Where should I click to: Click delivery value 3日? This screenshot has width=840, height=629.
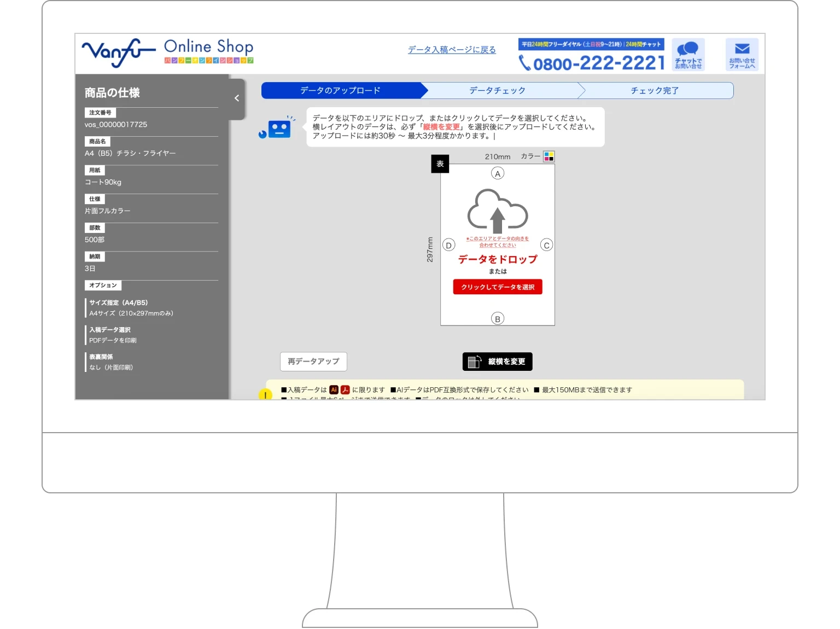click(90, 269)
